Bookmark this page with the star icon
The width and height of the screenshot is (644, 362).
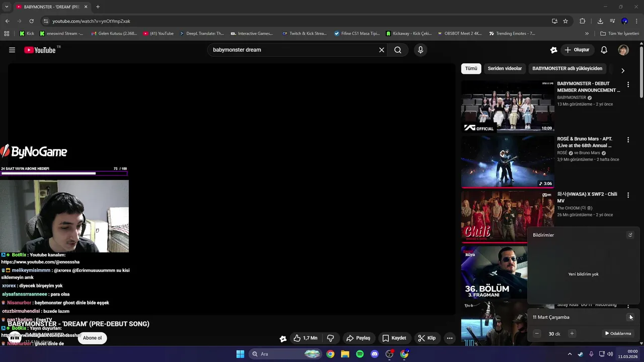click(x=566, y=21)
